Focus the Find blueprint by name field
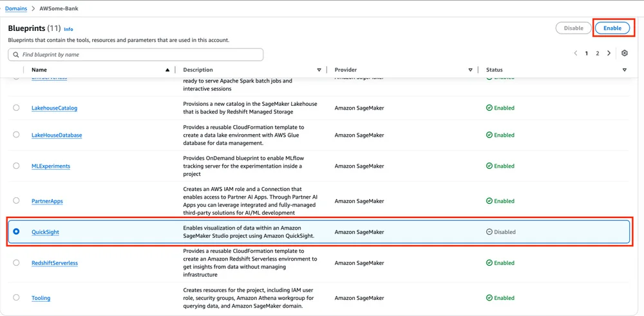Viewport: 644px width, 316px height. click(135, 55)
